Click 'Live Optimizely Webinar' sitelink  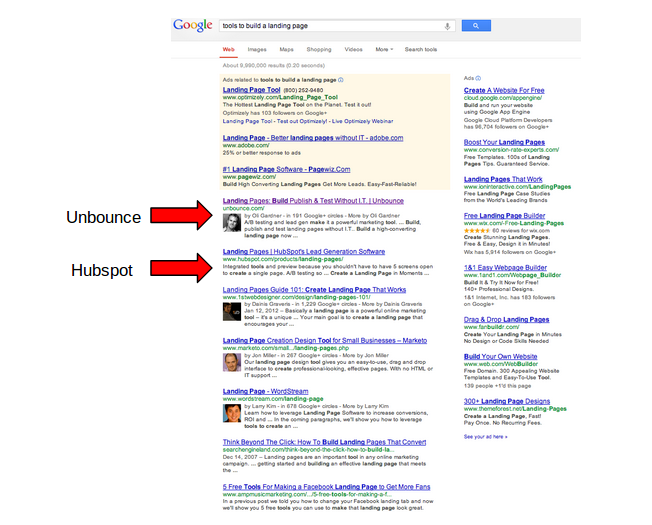[x=363, y=121]
